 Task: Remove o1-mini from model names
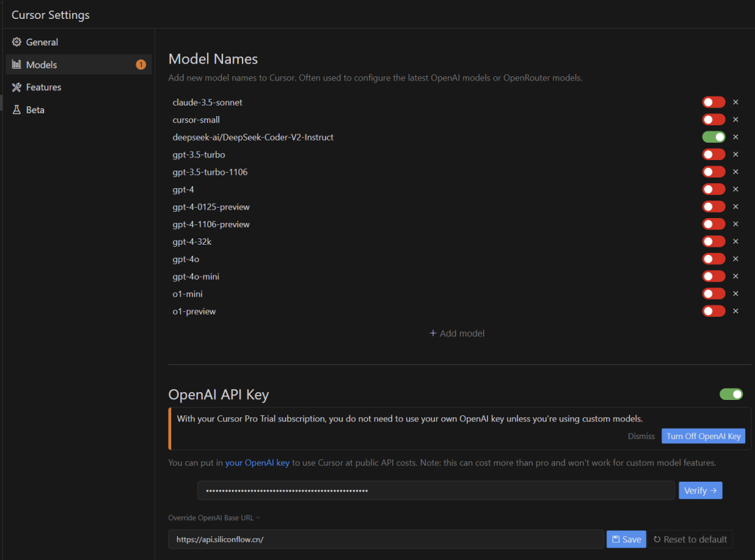point(735,294)
